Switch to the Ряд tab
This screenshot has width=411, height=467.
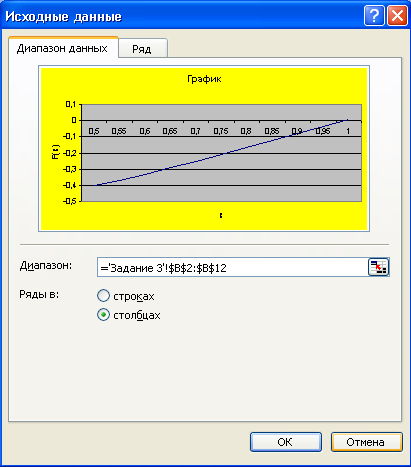coord(142,49)
